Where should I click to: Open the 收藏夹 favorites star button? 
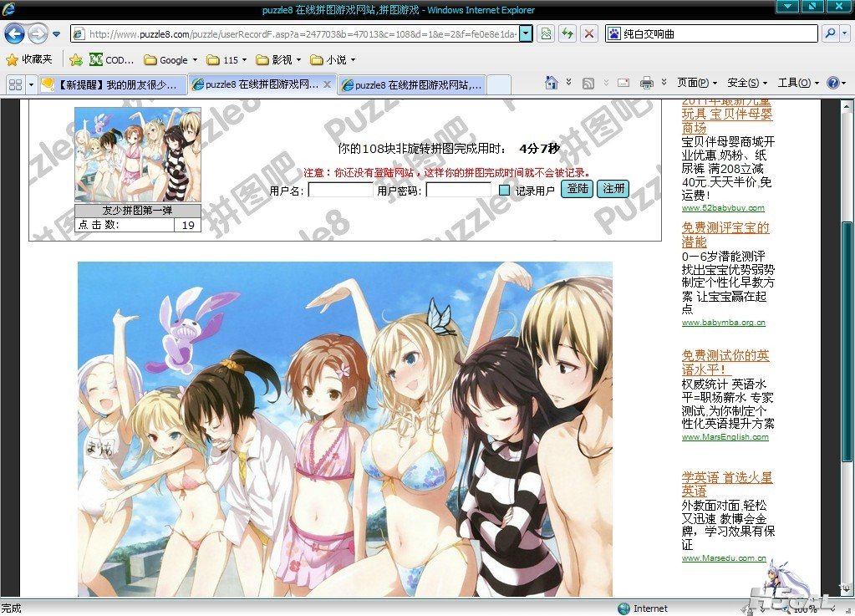pyautogui.click(x=29, y=59)
